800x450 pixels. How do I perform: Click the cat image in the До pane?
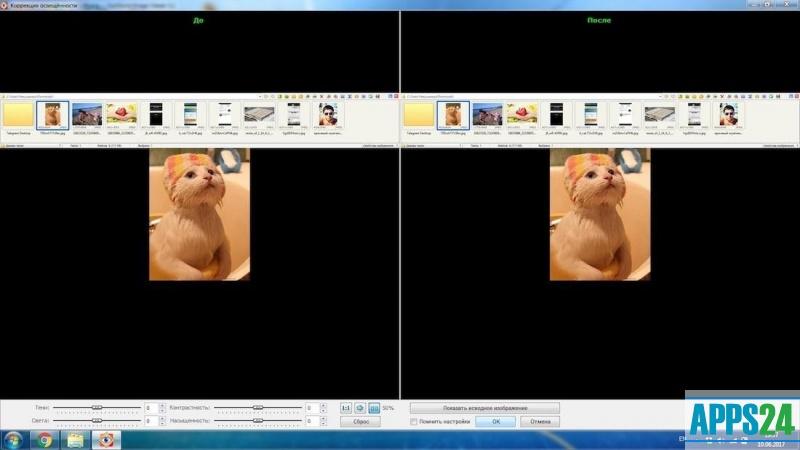pyautogui.click(x=199, y=214)
